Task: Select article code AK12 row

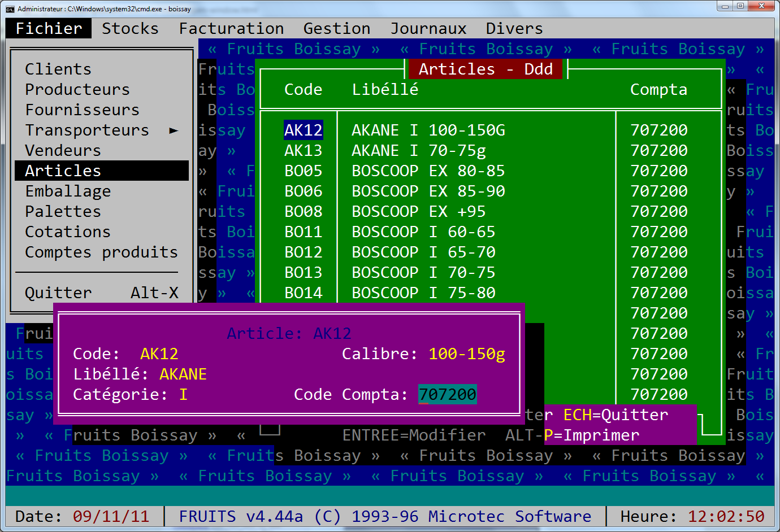Action: tap(304, 130)
